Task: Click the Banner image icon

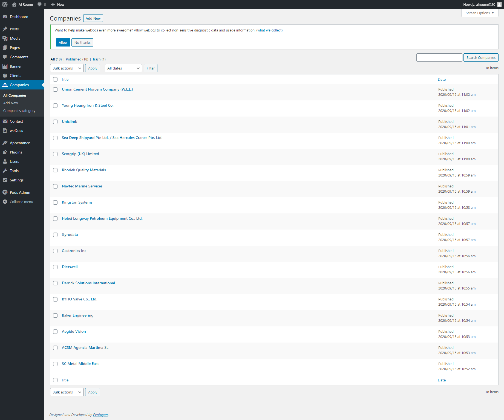Action: (5, 66)
